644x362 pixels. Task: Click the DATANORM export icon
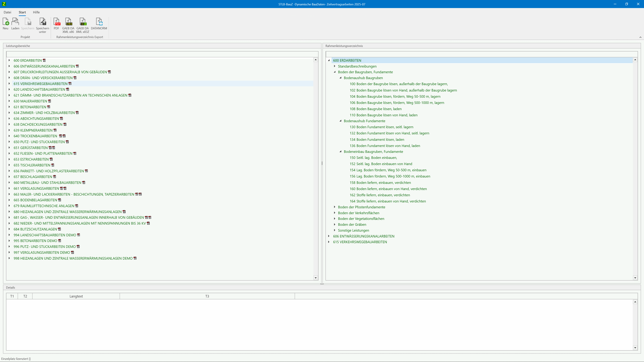pos(99,22)
